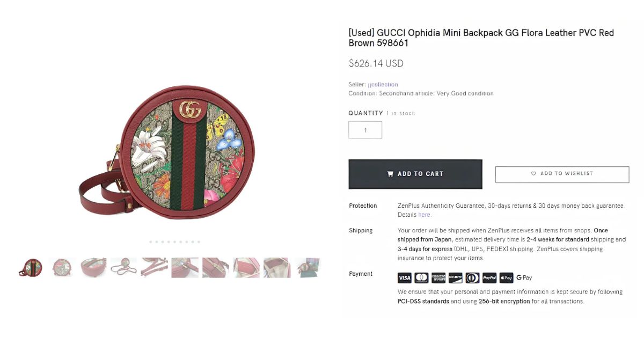
Task: Select the second thumbnail showing bag back
Action: click(x=62, y=267)
